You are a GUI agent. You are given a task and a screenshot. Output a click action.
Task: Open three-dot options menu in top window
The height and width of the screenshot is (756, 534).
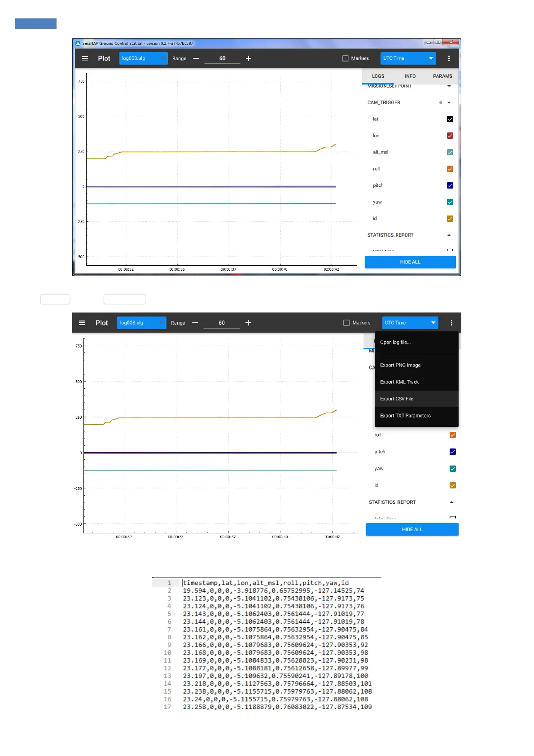tap(449, 58)
